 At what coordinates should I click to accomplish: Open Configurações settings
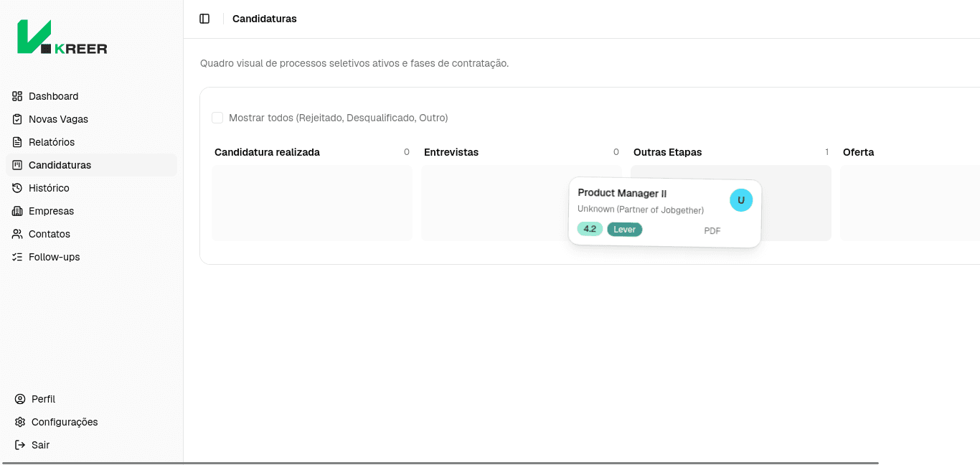91,422
